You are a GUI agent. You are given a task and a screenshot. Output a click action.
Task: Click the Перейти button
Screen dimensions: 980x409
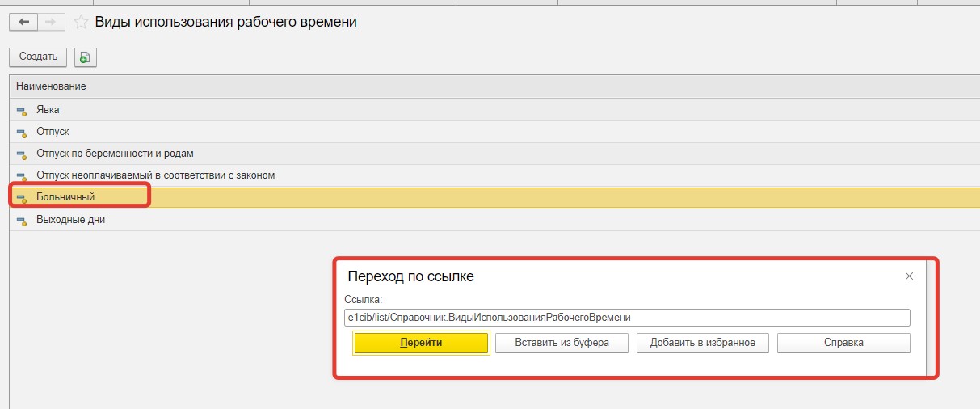(421, 343)
